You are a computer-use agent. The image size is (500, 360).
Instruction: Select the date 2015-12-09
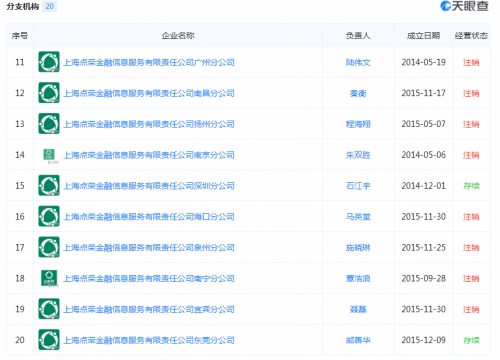point(423,340)
